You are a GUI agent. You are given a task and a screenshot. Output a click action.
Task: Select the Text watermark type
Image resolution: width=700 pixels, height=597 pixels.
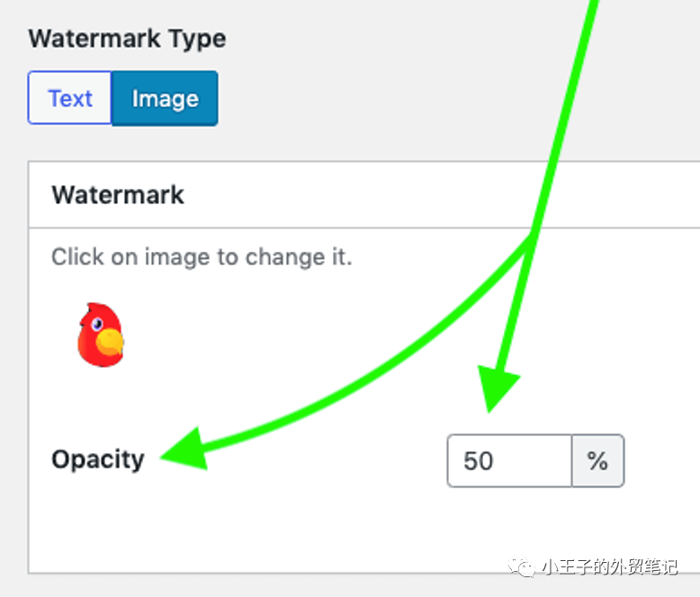pos(69,98)
